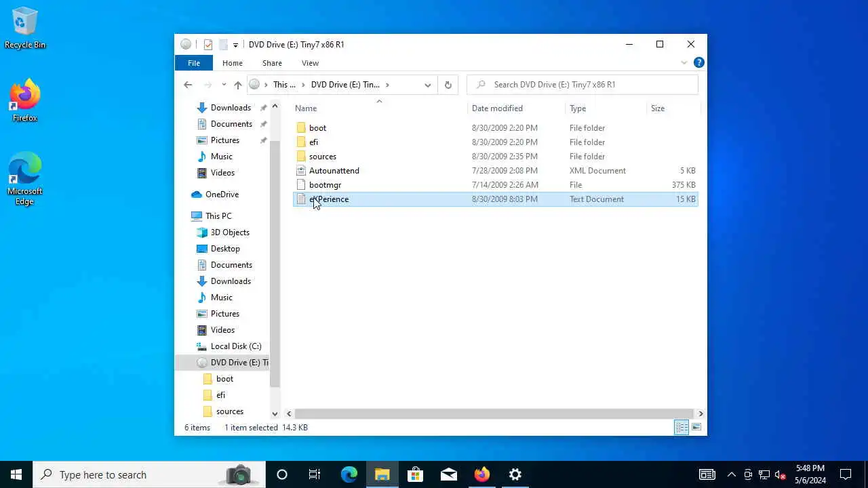Select Microsoft Edge desktop shortcut
The image size is (868, 488).
click(25, 179)
